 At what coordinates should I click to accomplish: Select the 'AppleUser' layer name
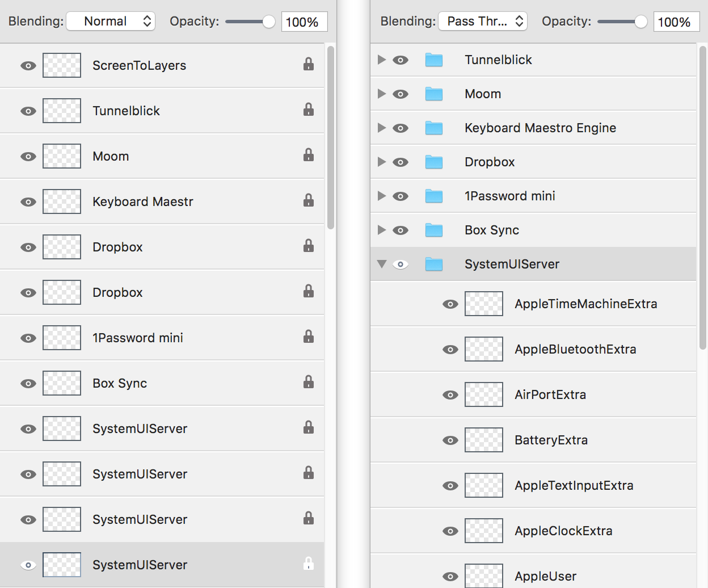pyautogui.click(x=546, y=577)
